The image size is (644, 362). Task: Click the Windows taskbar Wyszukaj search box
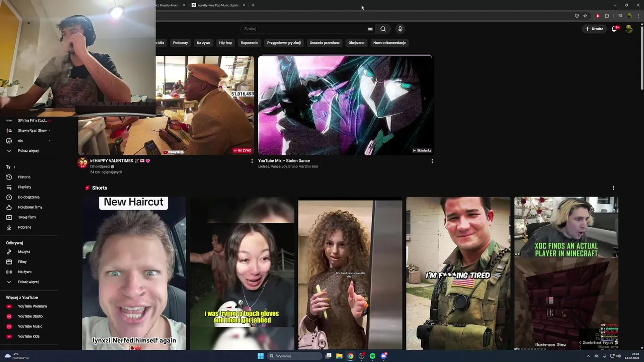click(294, 356)
